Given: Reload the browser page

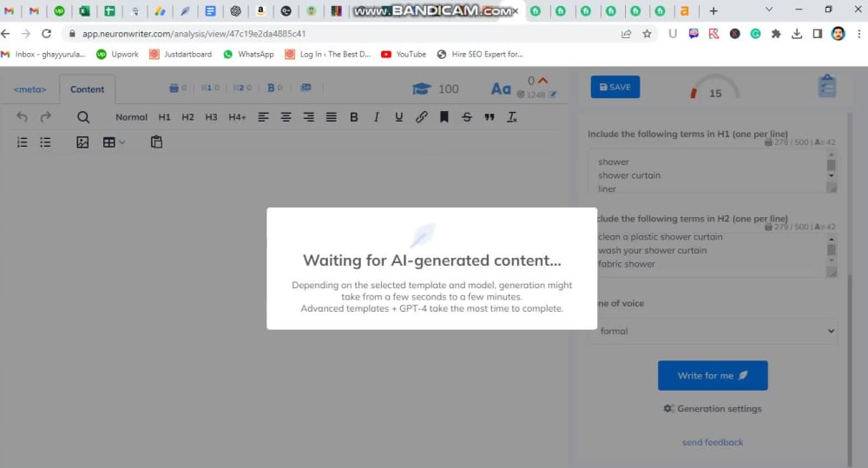Looking at the screenshot, I should 47,34.
